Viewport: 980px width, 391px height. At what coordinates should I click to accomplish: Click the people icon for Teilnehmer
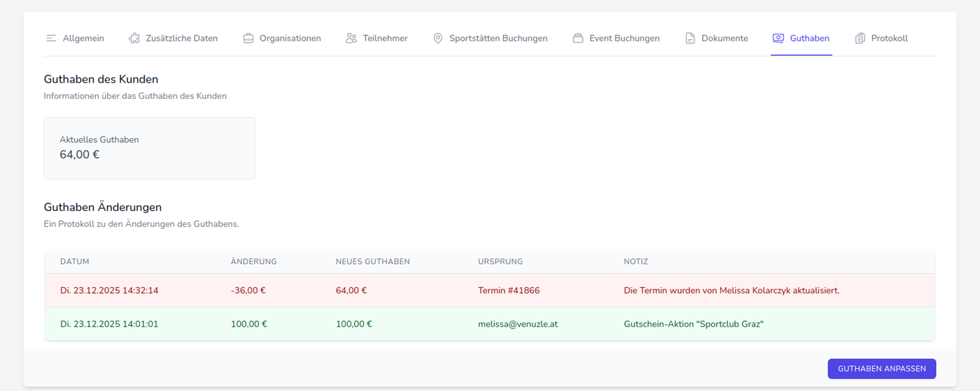pos(351,38)
